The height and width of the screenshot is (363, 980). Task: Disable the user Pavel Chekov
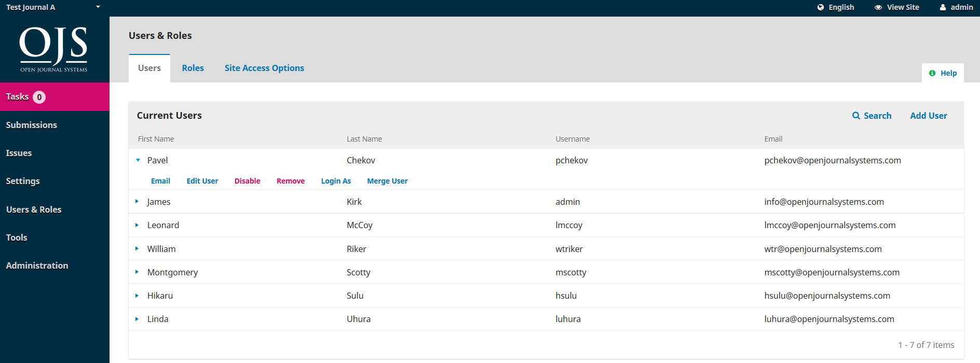pyautogui.click(x=247, y=181)
